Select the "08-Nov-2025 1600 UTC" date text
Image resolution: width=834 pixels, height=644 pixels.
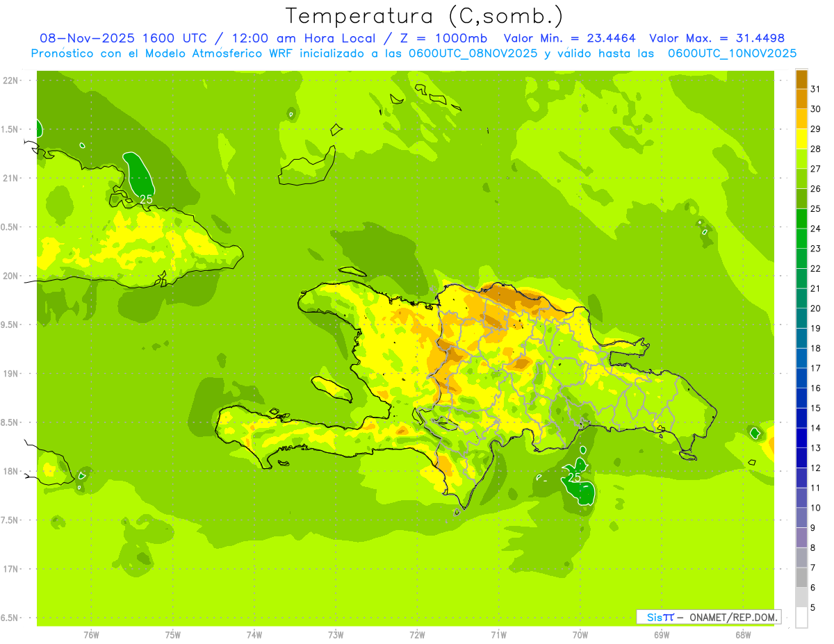click(122, 38)
